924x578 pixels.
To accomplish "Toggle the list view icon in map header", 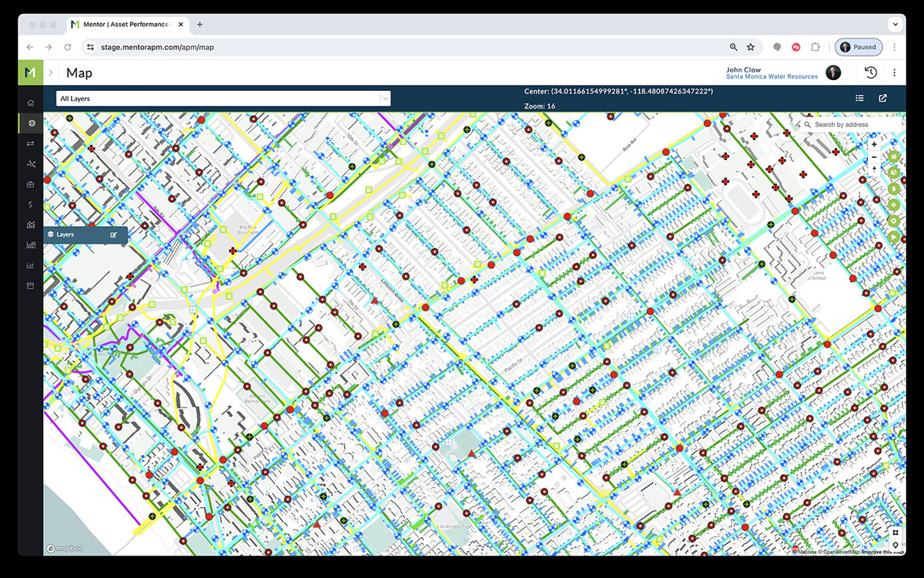I will [x=859, y=99].
